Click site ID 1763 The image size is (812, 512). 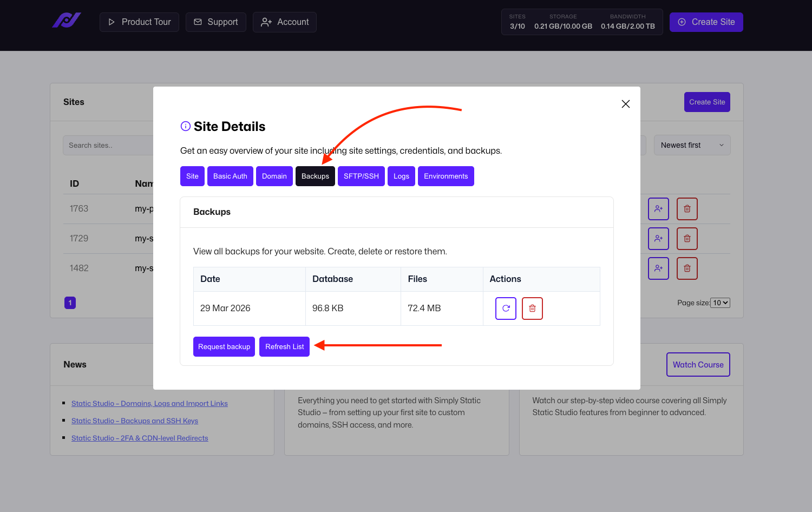[x=79, y=209]
